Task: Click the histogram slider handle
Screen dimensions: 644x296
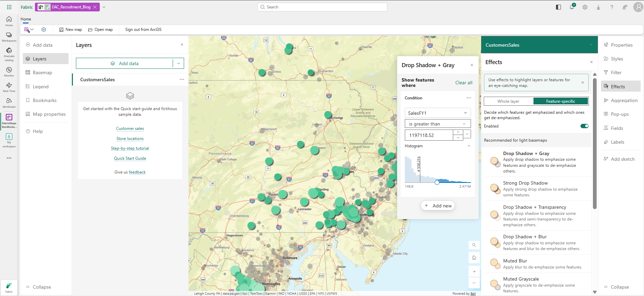Action: (x=437, y=183)
